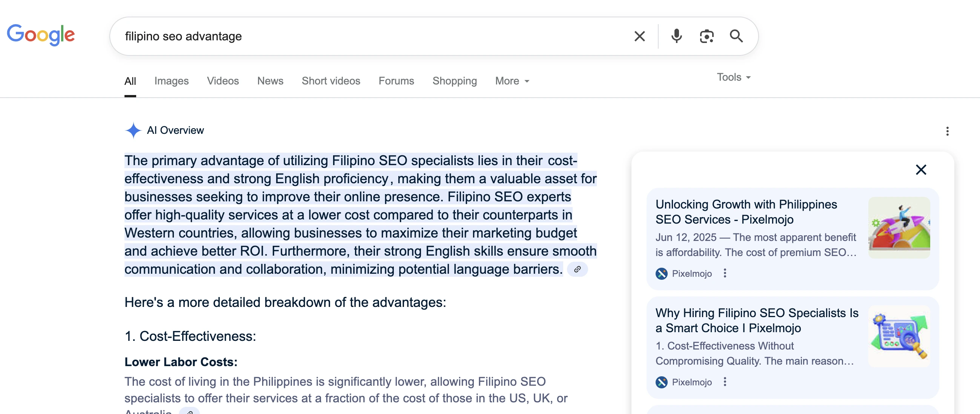
Task: Open the Short videos tab
Action: click(x=331, y=81)
